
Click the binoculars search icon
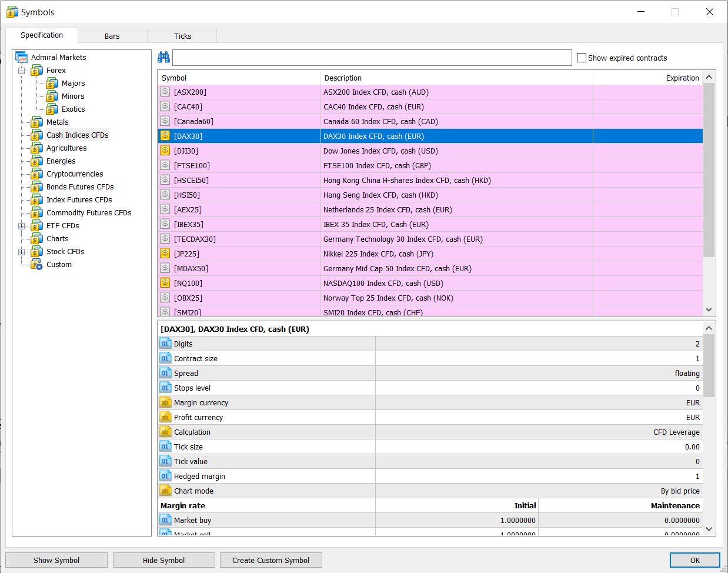pos(163,57)
